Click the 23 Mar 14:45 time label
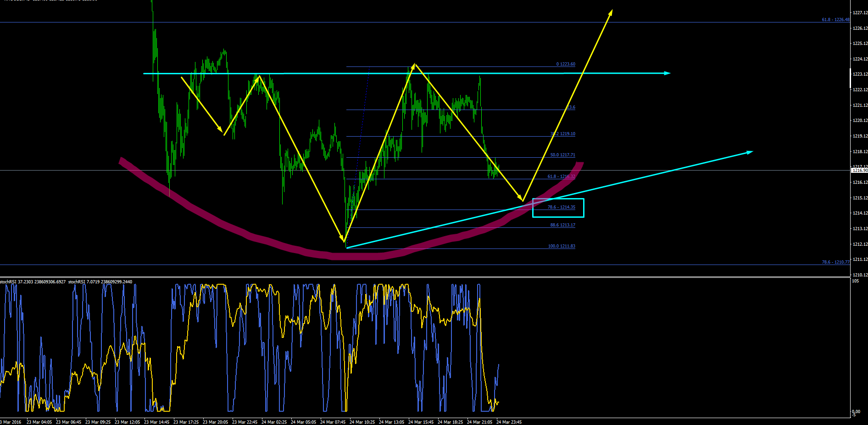Screen dimensions: 868x425 [156, 422]
